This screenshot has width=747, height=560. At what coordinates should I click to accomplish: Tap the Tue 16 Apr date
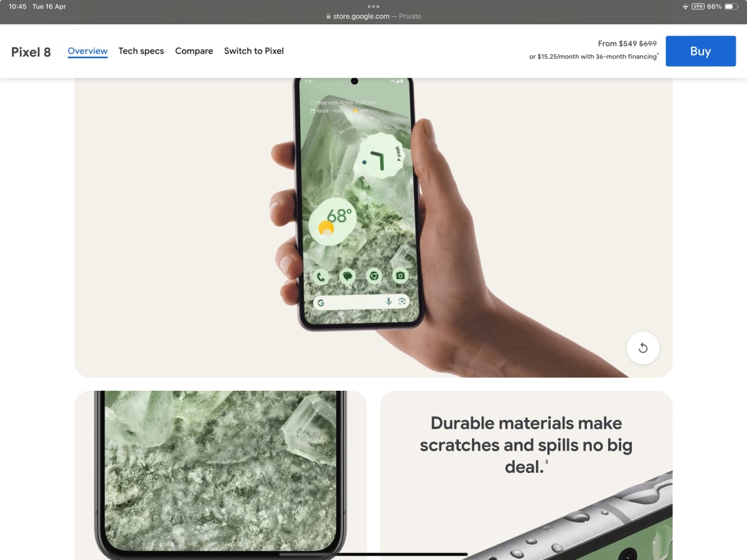[x=49, y=6]
